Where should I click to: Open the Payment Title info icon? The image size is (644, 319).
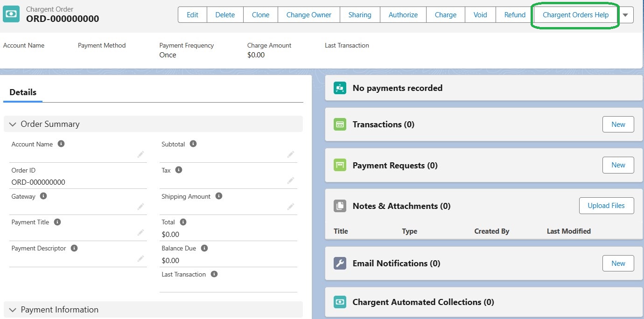click(x=57, y=222)
